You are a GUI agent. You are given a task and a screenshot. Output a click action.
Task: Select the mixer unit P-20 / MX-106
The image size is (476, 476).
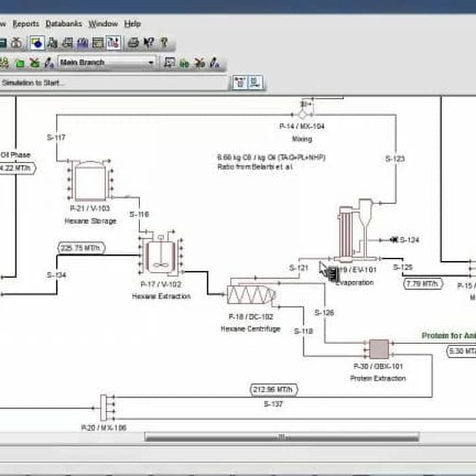[x=104, y=407]
